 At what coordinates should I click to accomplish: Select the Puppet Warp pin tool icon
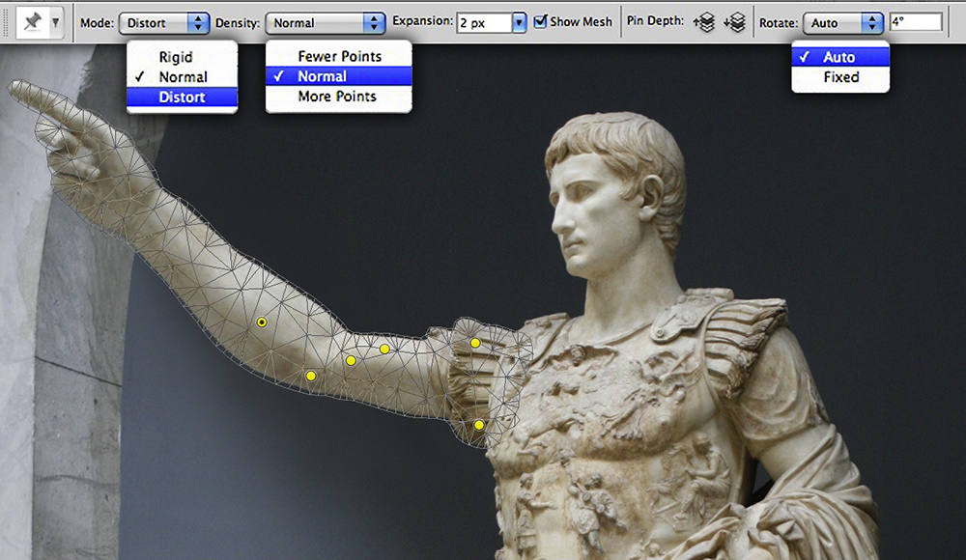(32, 22)
